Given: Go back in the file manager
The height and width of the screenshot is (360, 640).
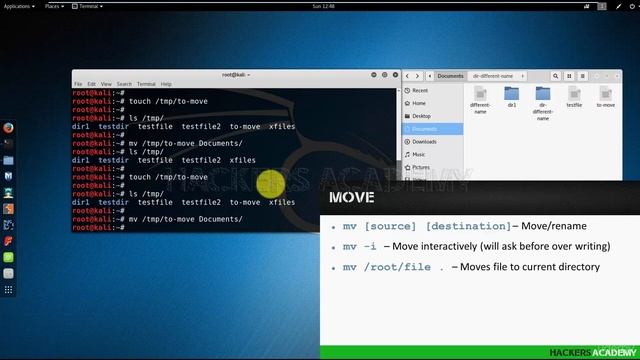Looking at the screenshot, I should coord(407,76).
